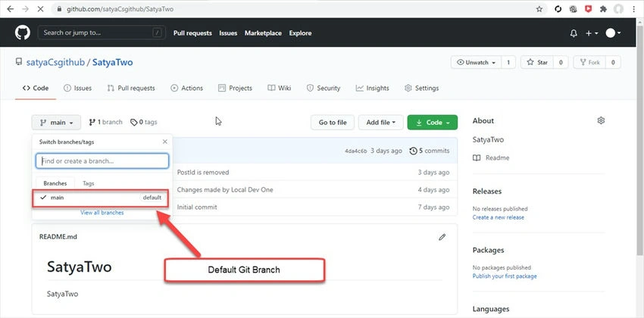Open the Releases heading
The height and width of the screenshot is (318, 644).
(487, 192)
